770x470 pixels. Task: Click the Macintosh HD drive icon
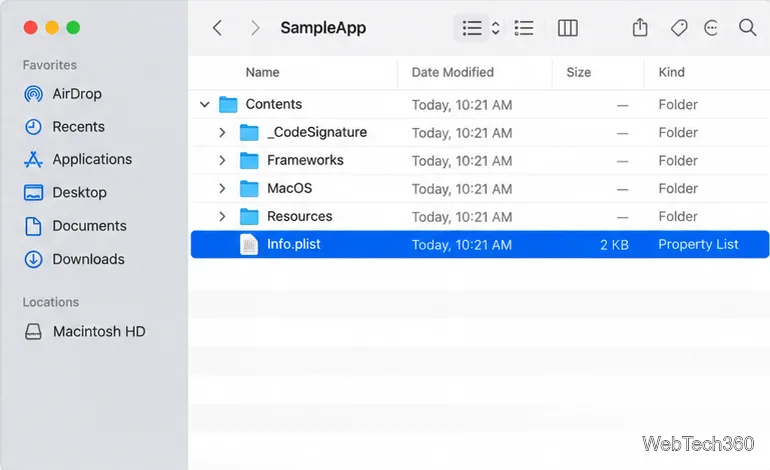pos(33,332)
